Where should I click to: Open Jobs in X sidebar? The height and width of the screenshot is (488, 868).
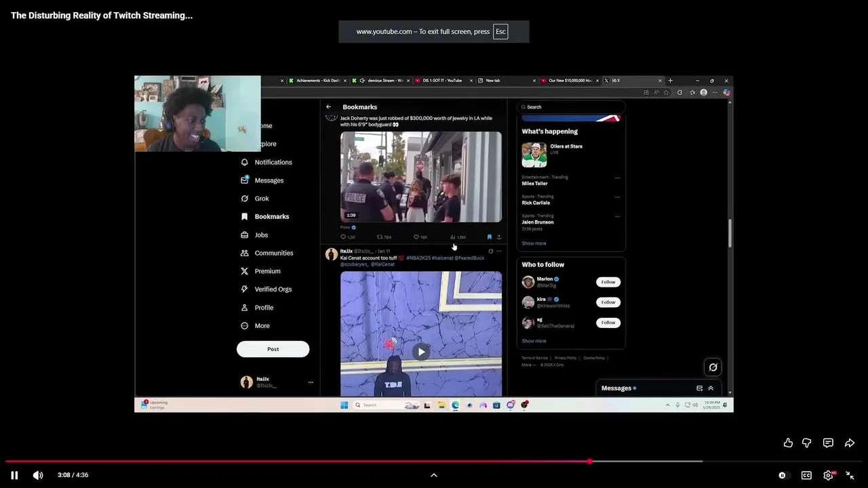[254, 235]
